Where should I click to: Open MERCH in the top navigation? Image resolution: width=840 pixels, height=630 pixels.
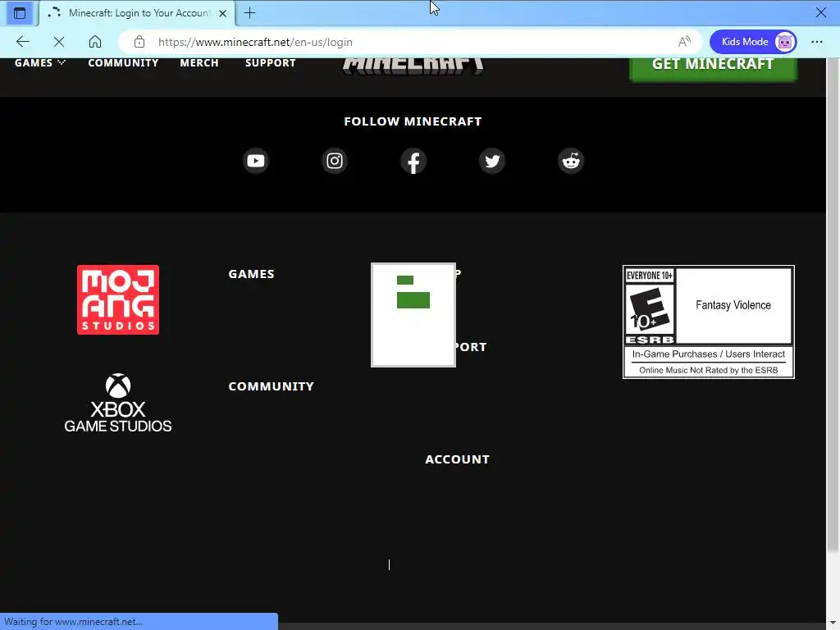[199, 62]
